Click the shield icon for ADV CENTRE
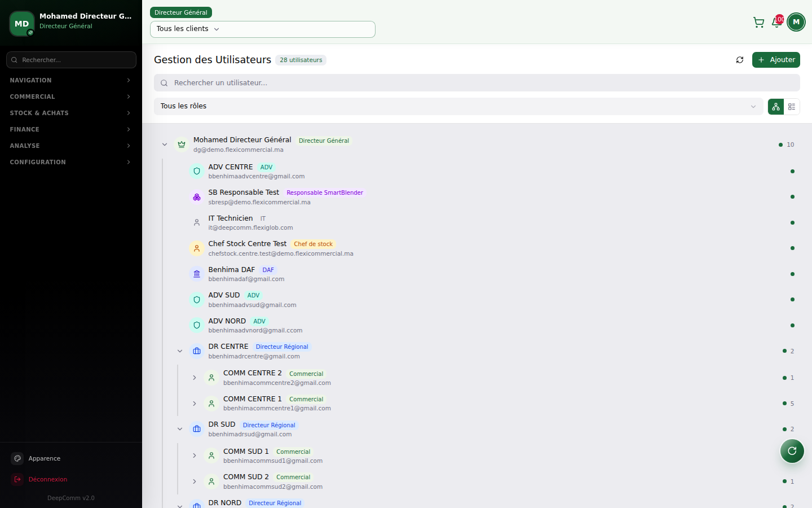The width and height of the screenshot is (812, 508). pyautogui.click(x=197, y=171)
